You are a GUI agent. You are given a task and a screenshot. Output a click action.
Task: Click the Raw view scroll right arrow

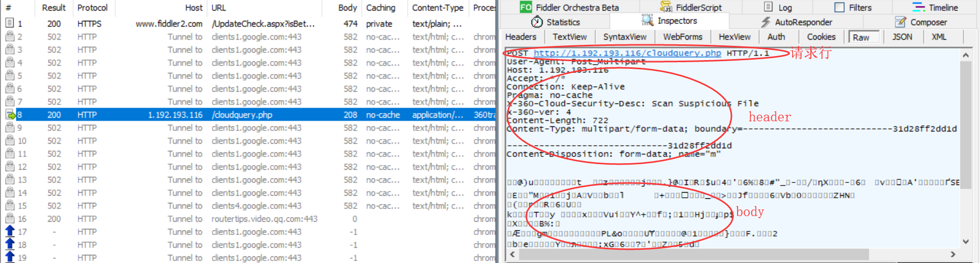952,254
